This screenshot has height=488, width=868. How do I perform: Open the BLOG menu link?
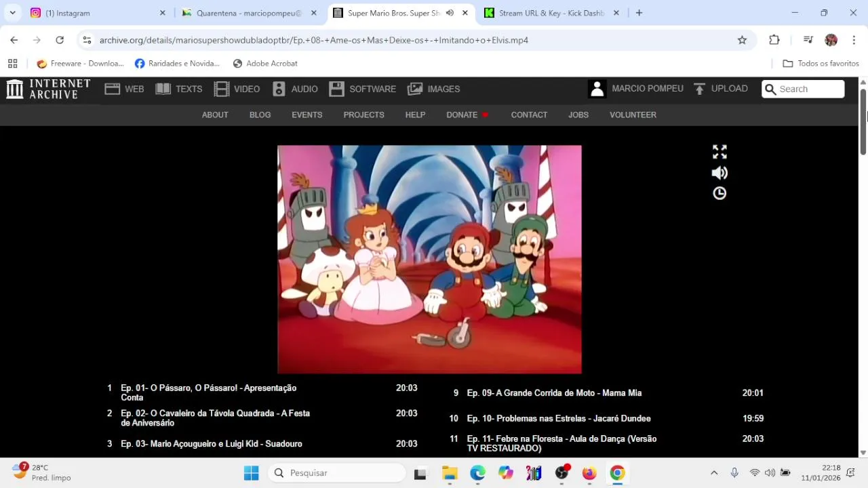point(260,115)
